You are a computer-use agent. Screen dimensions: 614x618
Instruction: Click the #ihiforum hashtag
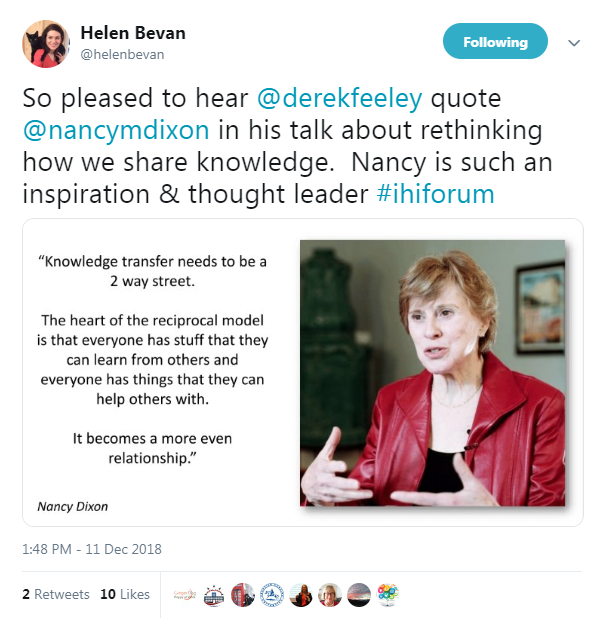tap(435, 194)
